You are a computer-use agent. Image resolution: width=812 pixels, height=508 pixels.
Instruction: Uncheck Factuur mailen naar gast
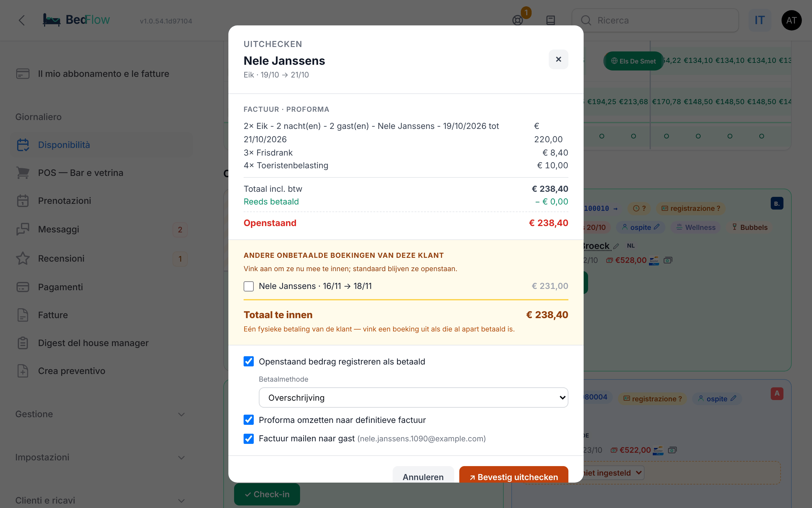point(249,439)
